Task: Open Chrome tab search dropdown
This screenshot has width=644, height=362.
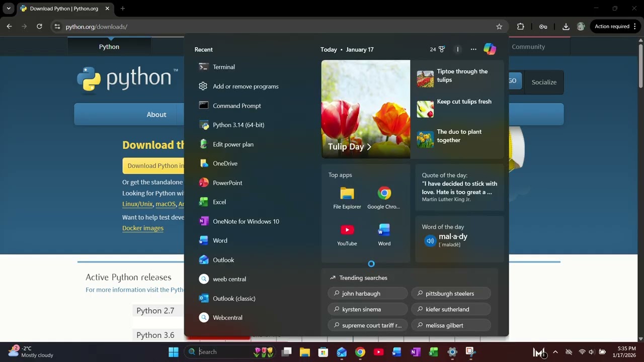Action: (9, 9)
